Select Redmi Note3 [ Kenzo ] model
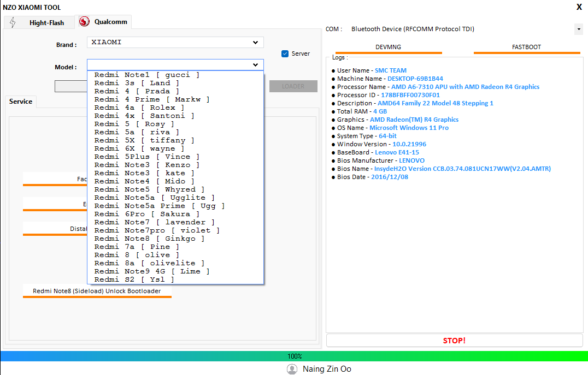 [175, 165]
